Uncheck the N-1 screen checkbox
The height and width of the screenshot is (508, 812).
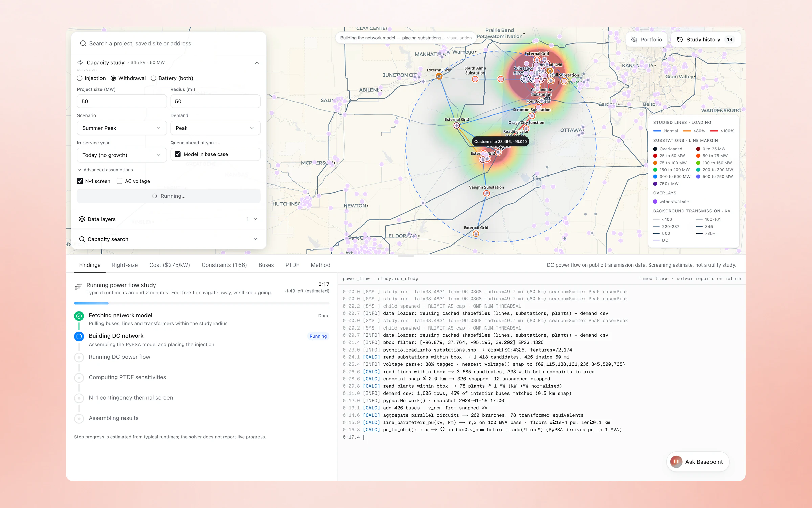(x=80, y=181)
